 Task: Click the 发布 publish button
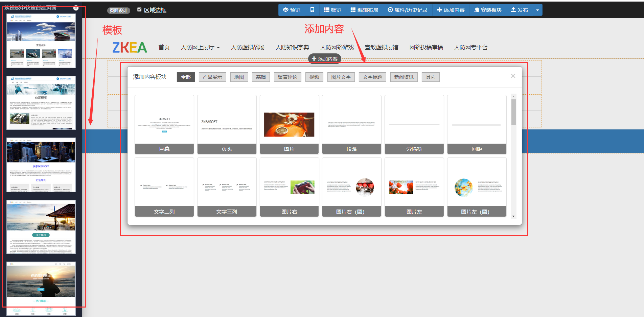(x=520, y=10)
